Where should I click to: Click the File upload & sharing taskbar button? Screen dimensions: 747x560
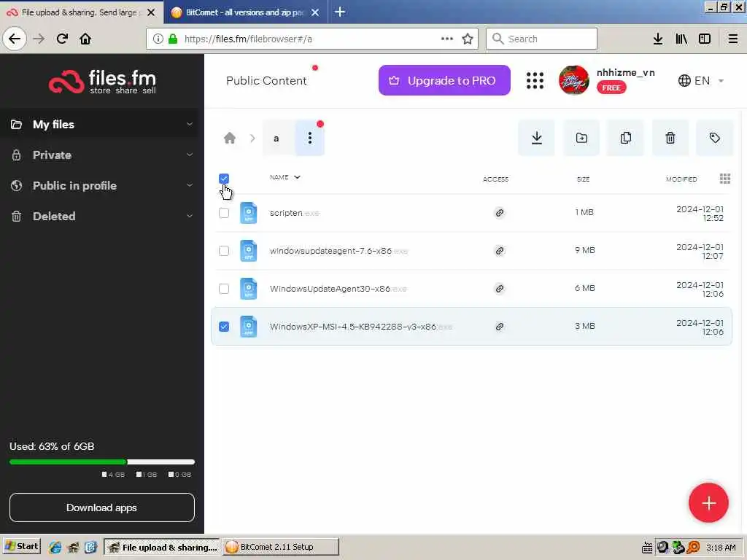162,547
